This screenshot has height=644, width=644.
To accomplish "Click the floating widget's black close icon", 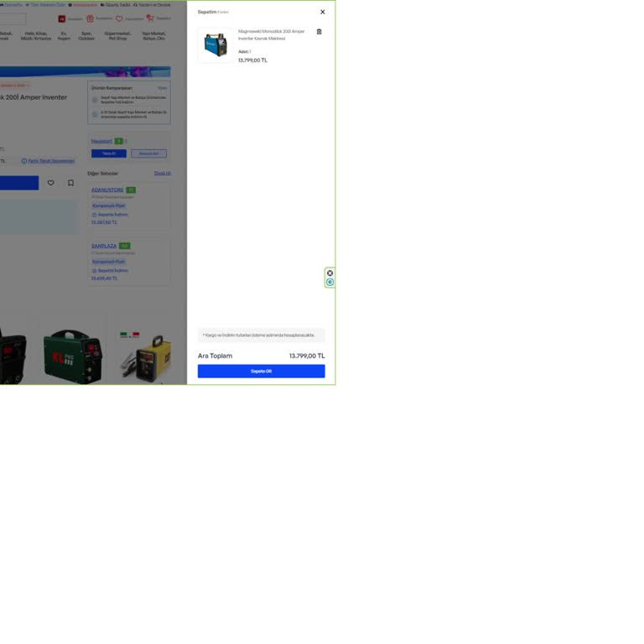I will 330,273.
